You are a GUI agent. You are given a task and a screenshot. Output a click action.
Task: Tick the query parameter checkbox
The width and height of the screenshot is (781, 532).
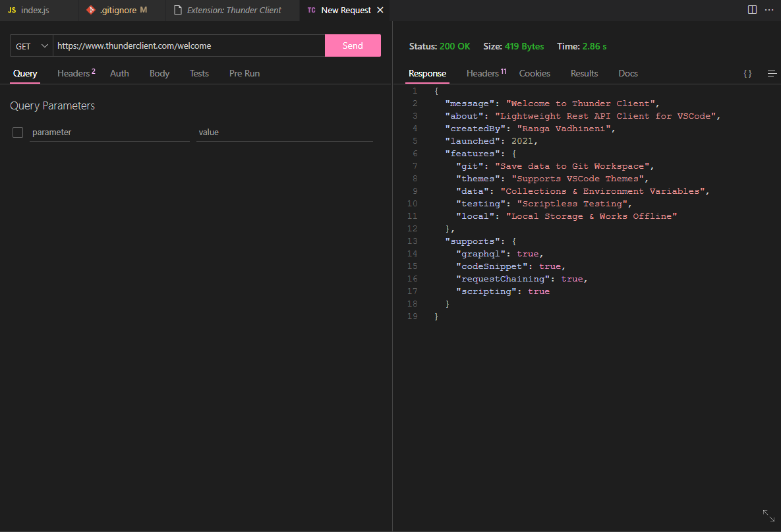[x=18, y=133]
